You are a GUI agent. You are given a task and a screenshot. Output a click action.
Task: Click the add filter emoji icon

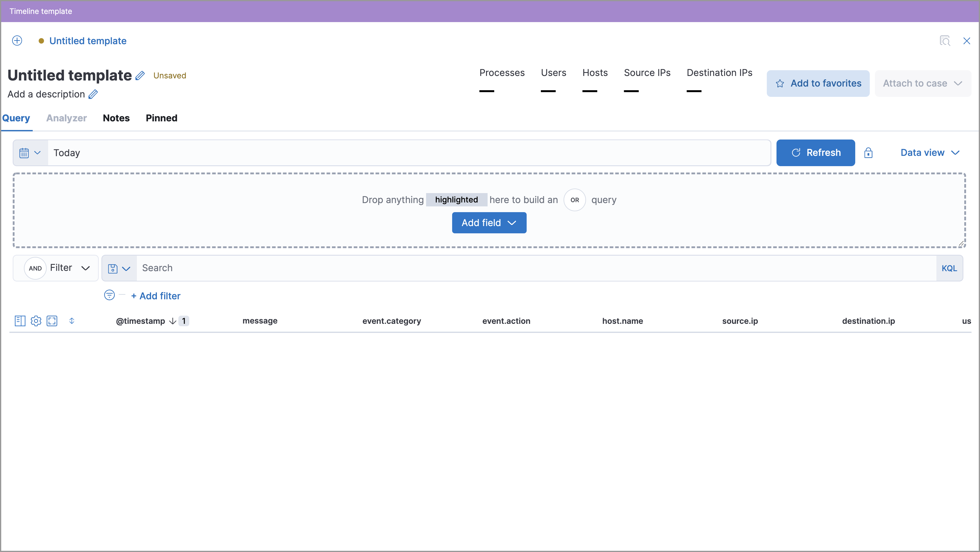tap(109, 295)
